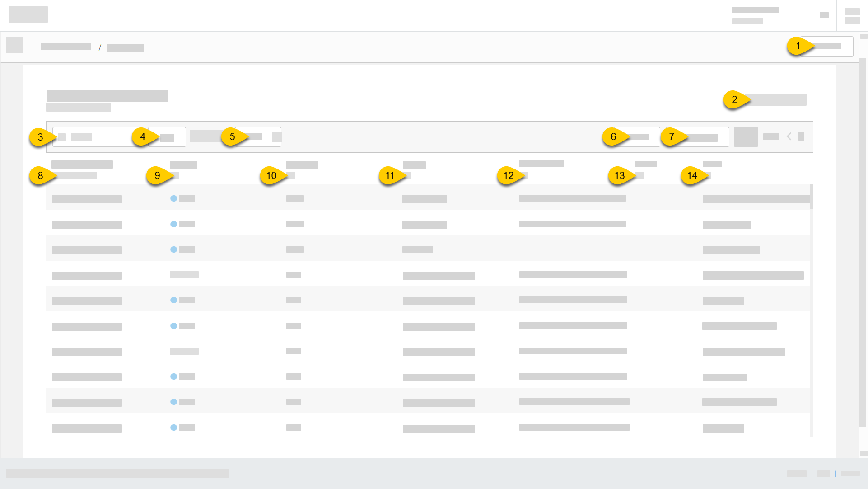Click the next page icon after chevron
The image size is (868, 489).
pyautogui.click(x=801, y=136)
